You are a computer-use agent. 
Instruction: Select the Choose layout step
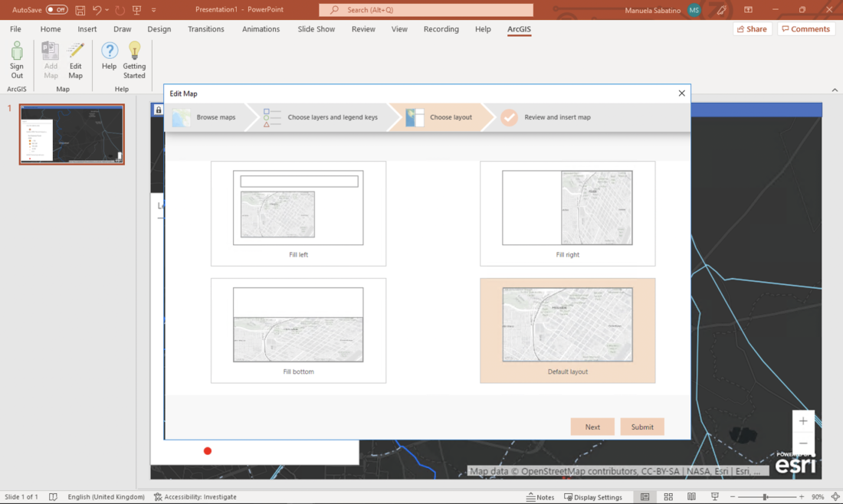pyautogui.click(x=440, y=117)
